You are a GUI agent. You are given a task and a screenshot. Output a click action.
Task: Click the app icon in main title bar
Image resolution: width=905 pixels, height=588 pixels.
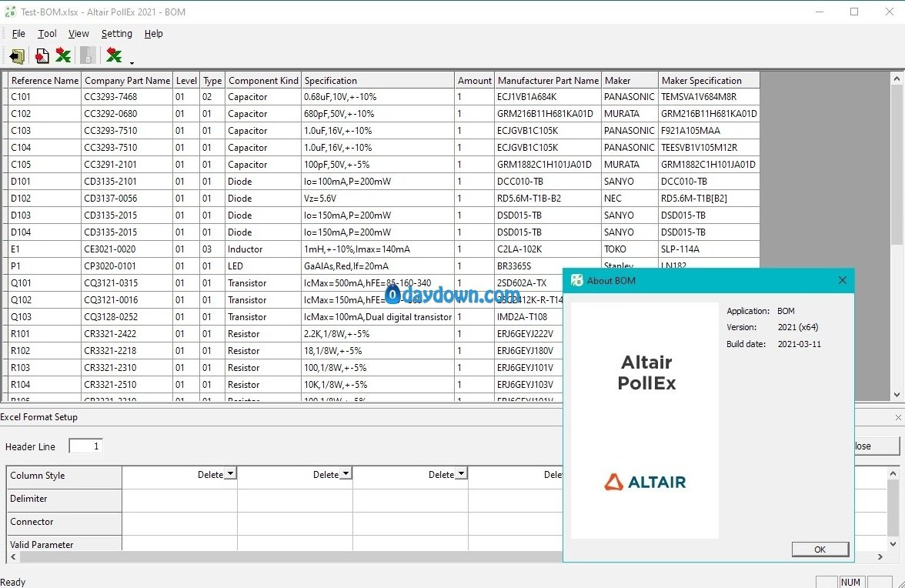point(10,12)
